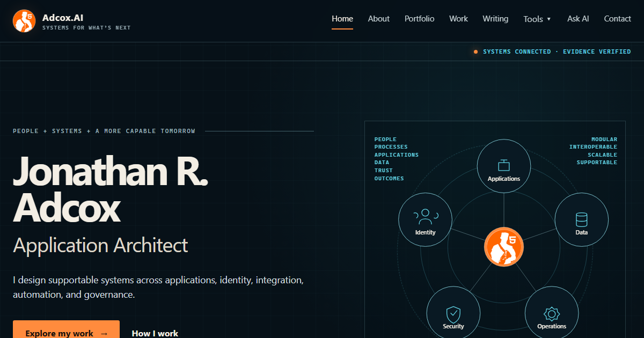Click the Explore my work button
The width and height of the screenshot is (644, 338).
[x=66, y=329]
